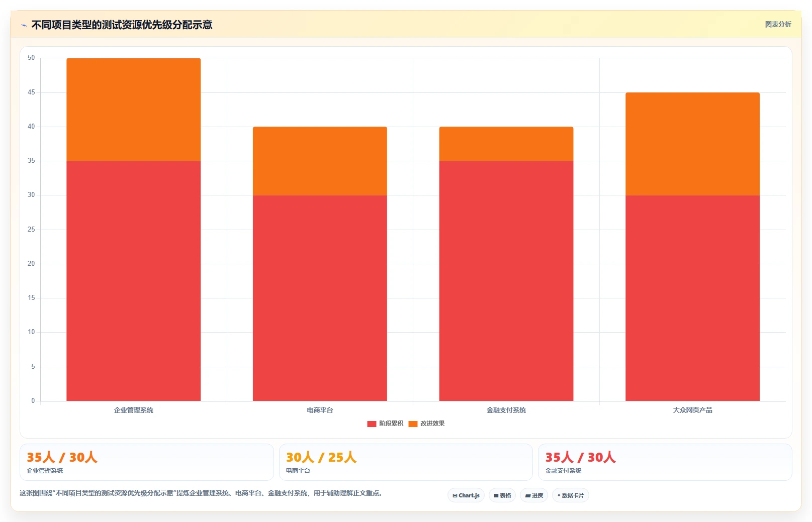Select the 数据卡片 tag chip
Viewport: 812px width, 522px height.
tap(571, 495)
